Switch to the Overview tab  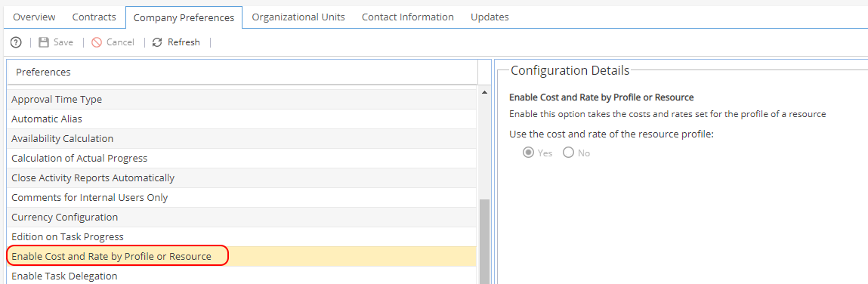[x=34, y=17]
